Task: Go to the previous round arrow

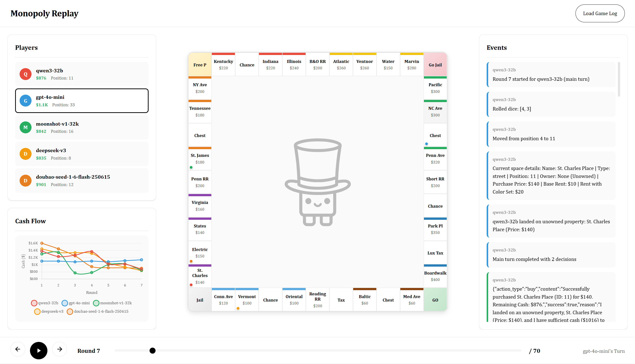Action: pos(18,349)
